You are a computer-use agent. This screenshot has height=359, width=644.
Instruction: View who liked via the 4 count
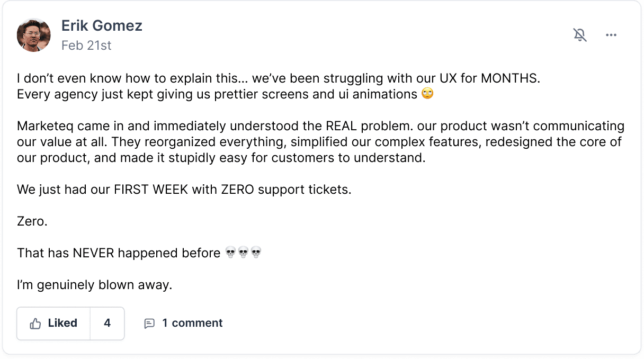(108, 323)
